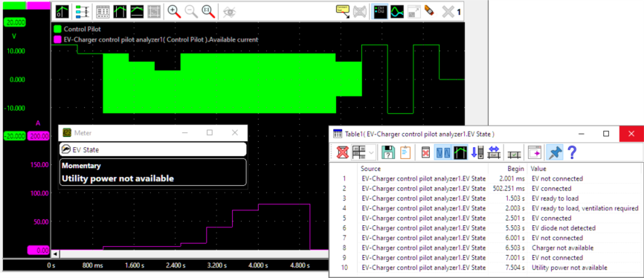Click the zoom-to-fit magnifier icon
This screenshot has height=278, width=644.
point(209,11)
